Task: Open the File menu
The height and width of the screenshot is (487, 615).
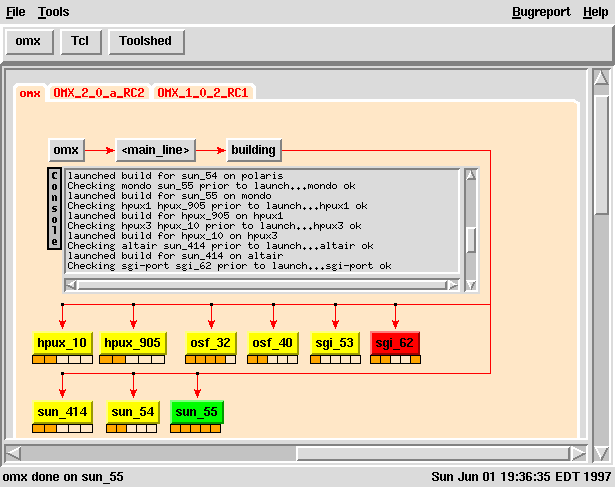Action: tap(15, 12)
